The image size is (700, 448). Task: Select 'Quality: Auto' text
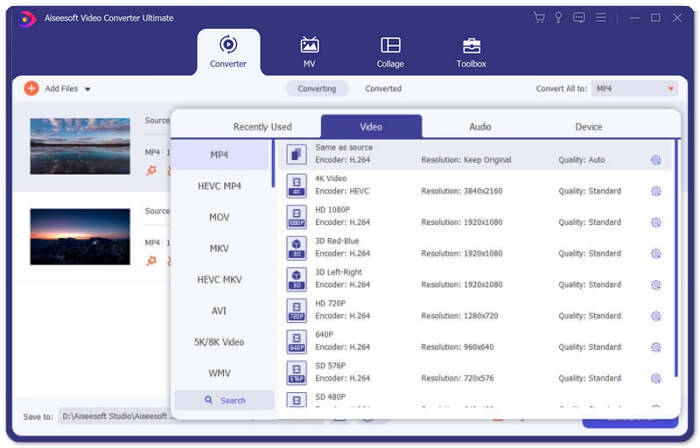click(x=582, y=160)
